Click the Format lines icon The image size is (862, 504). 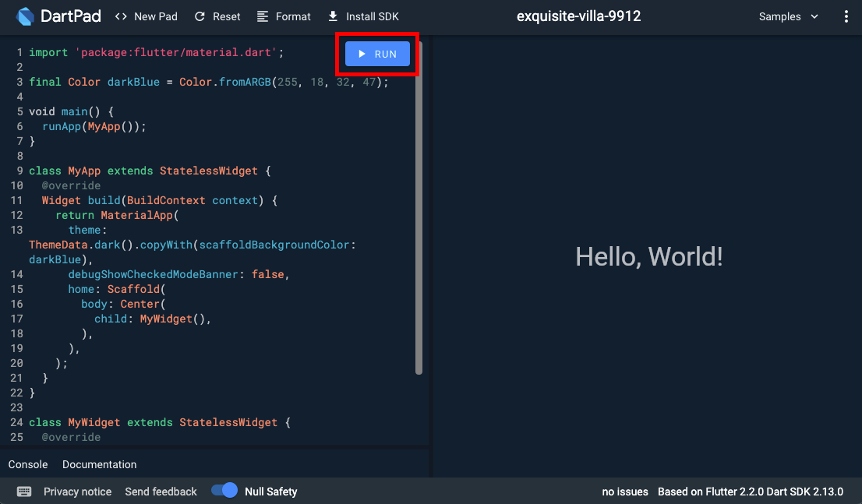pyautogui.click(x=263, y=16)
